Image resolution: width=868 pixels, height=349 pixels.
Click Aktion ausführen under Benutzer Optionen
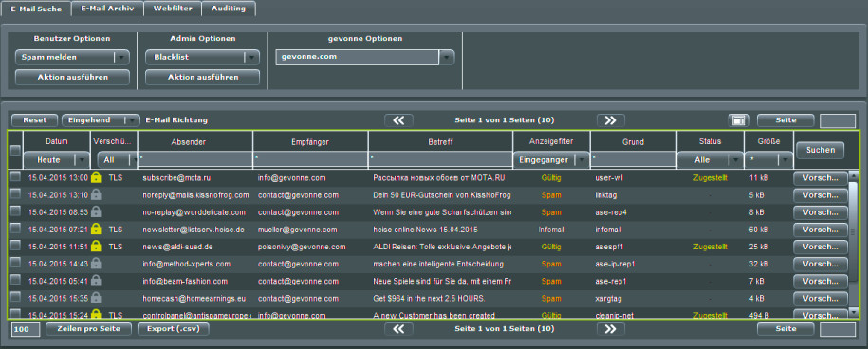(72, 78)
